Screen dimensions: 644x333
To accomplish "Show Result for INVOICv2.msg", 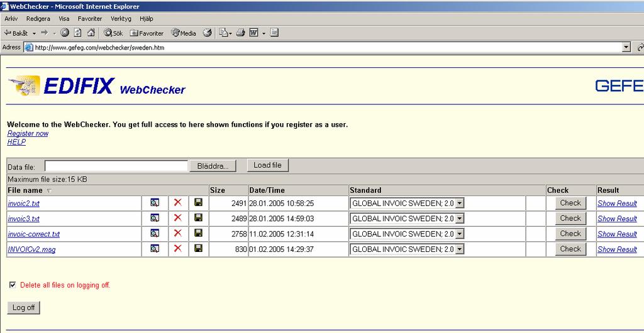I will (617, 249).
